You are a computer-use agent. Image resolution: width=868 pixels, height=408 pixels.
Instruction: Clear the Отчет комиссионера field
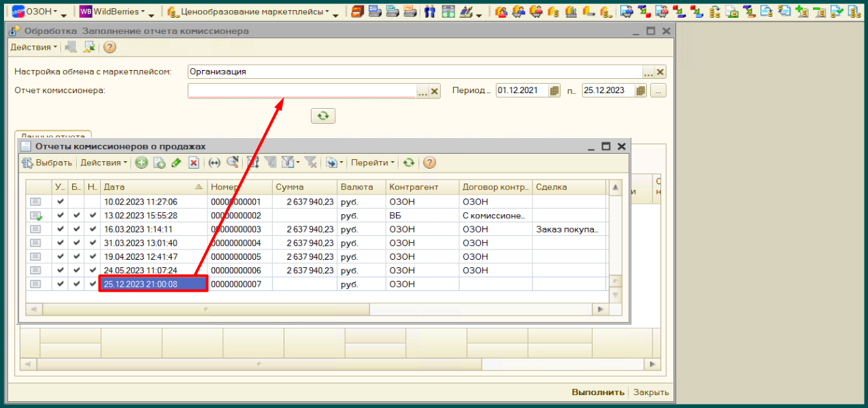click(435, 91)
